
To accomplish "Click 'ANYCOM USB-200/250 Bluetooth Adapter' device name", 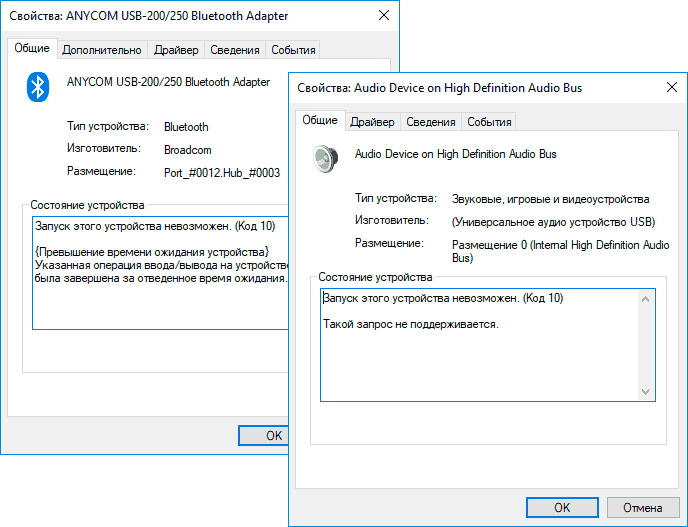I will tap(168, 82).
